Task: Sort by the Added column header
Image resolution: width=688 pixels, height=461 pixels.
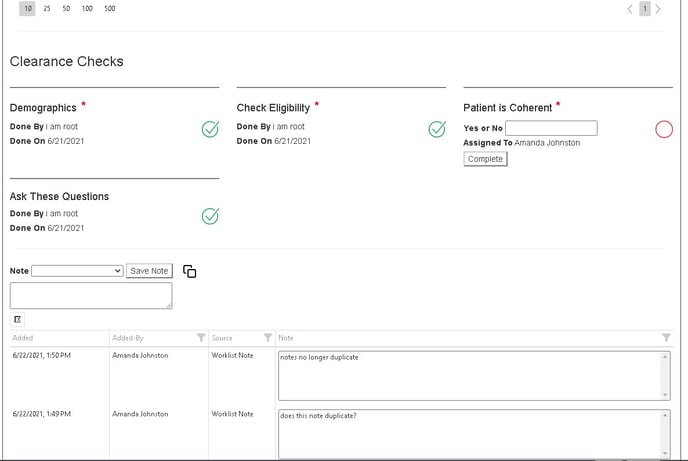Action: click(x=23, y=338)
